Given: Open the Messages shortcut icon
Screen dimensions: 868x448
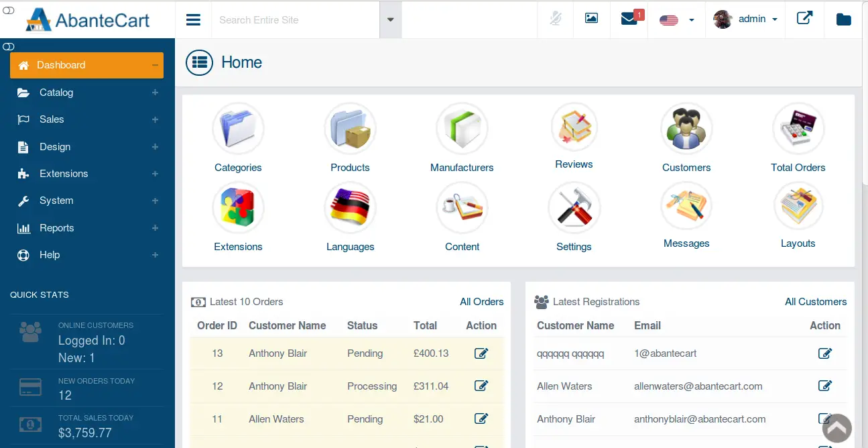Looking at the screenshot, I should pos(686,207).
